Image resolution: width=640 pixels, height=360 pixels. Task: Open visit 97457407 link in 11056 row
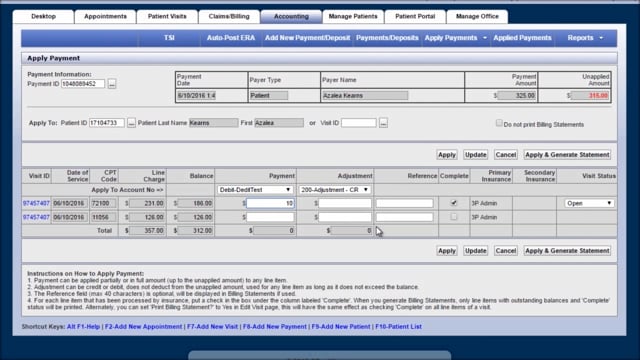36,217
